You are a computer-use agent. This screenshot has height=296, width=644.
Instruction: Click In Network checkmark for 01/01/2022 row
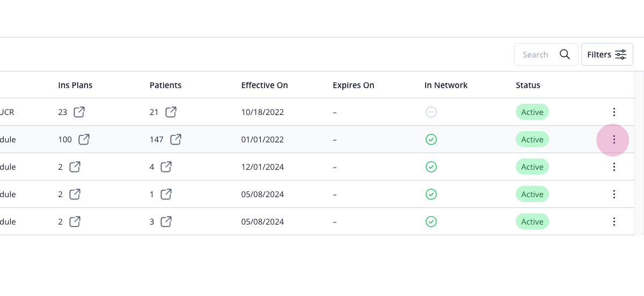point(431,140)
